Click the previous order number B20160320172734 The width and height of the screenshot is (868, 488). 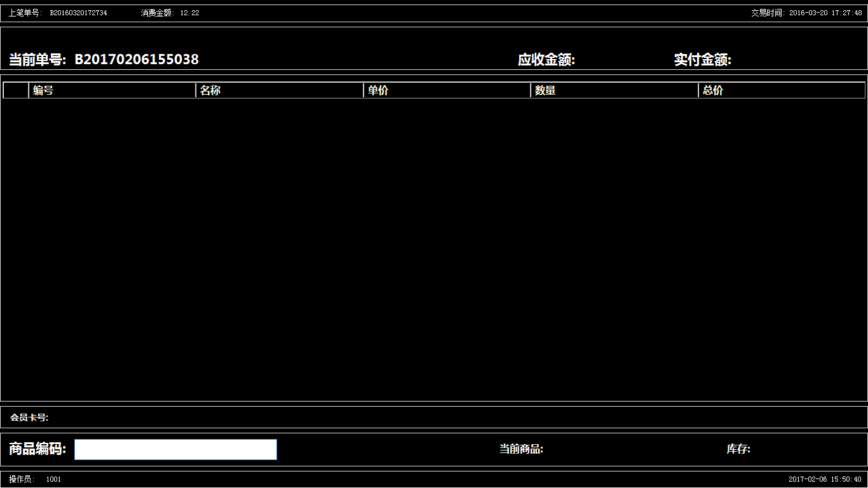tap(78, 13)
